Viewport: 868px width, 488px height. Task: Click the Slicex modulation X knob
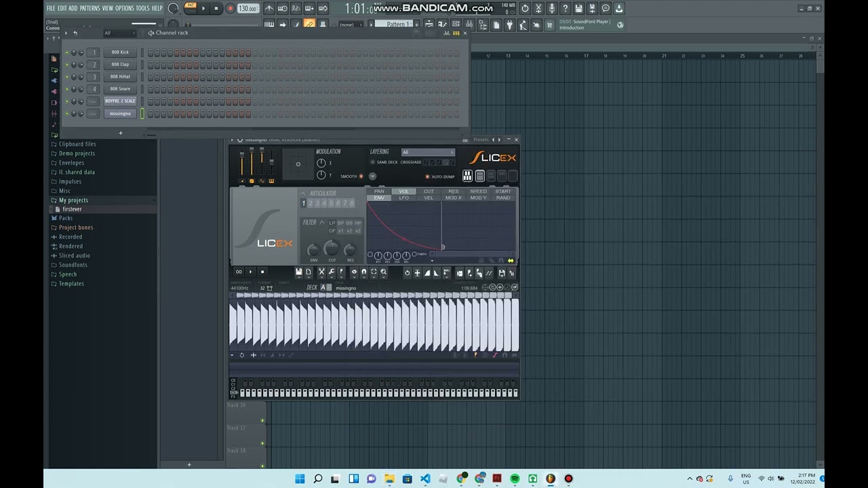click(321, 163)
